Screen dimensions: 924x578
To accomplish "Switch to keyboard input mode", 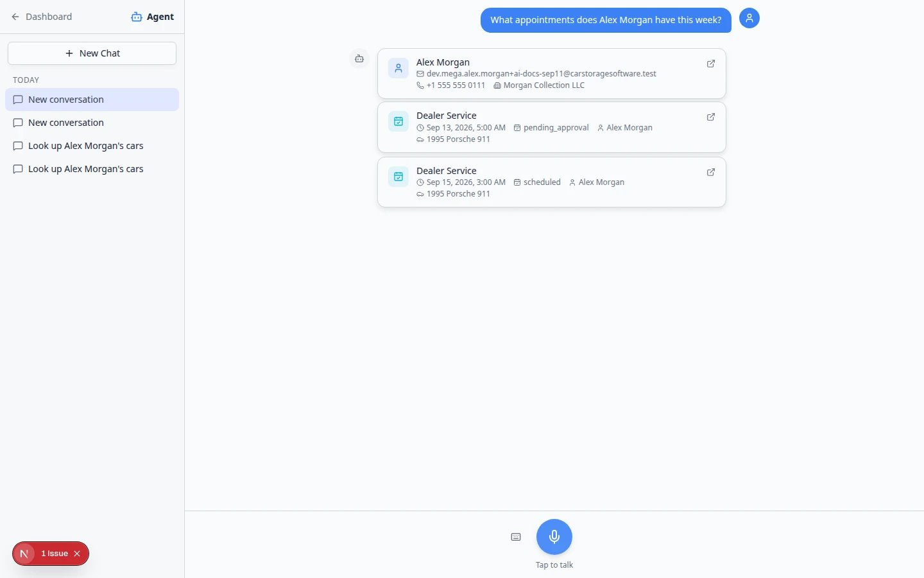I will tap(516, 537).
